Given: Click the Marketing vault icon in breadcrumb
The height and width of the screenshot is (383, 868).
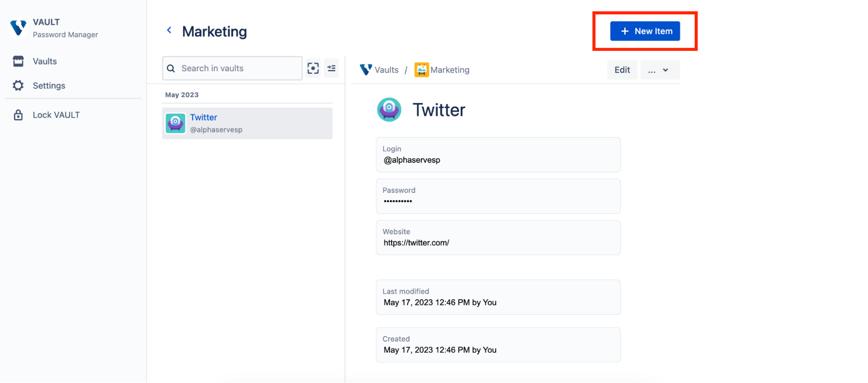Looking at the screenshot, I should [422, 70].
